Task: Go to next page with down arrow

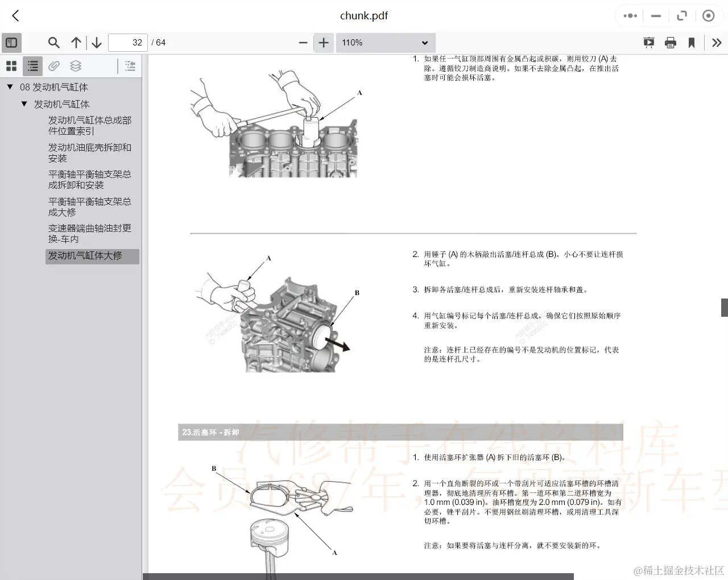Action: (96, 42)
